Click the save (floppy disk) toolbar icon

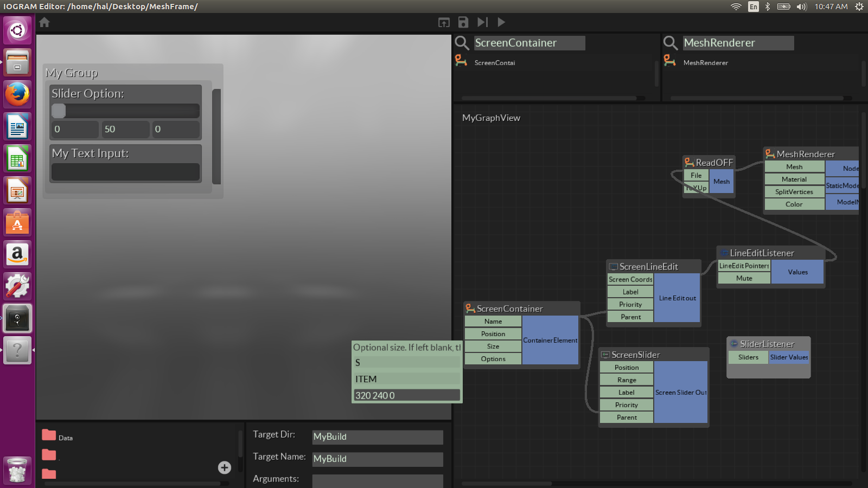pos(463,22)
